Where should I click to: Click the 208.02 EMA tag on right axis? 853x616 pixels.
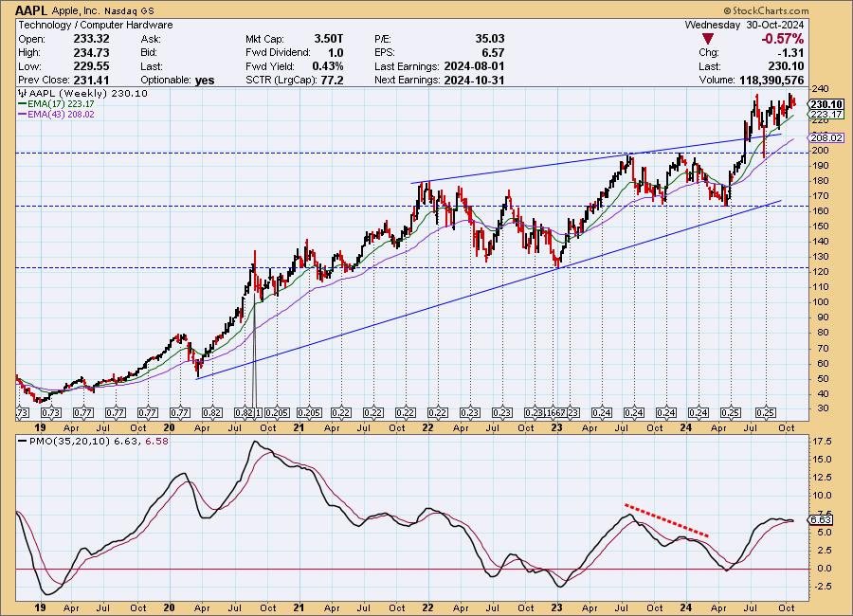click(x=826, y=138)
